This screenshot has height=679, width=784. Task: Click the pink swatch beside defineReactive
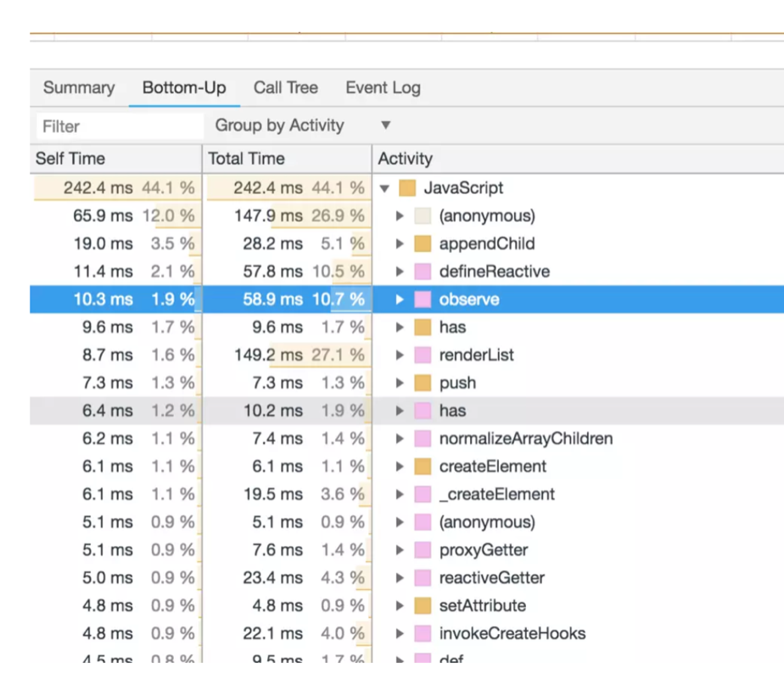(423, 272)
